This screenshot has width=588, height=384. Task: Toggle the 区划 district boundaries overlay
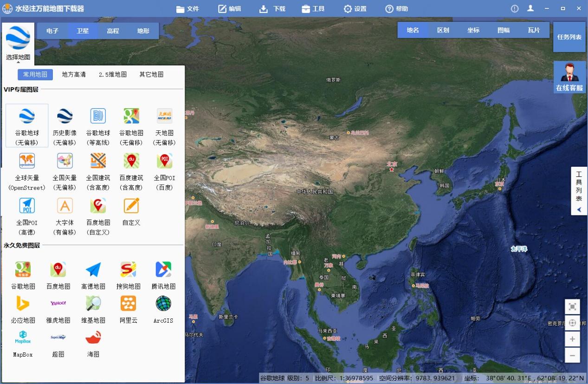tap(443, 30)
